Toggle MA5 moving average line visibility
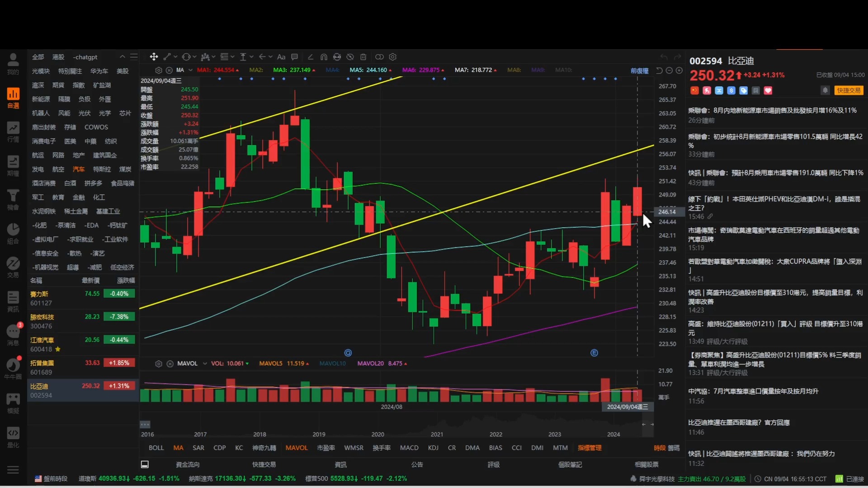The height and width of the screenshot is (488, 868). pos(370,70)
